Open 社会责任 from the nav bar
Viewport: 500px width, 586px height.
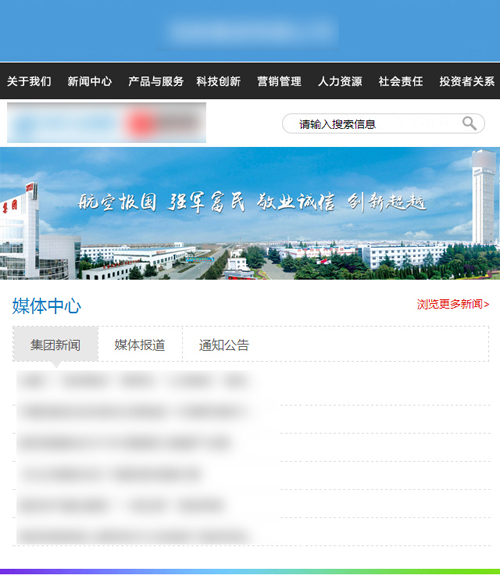click(x=401, y=81)
